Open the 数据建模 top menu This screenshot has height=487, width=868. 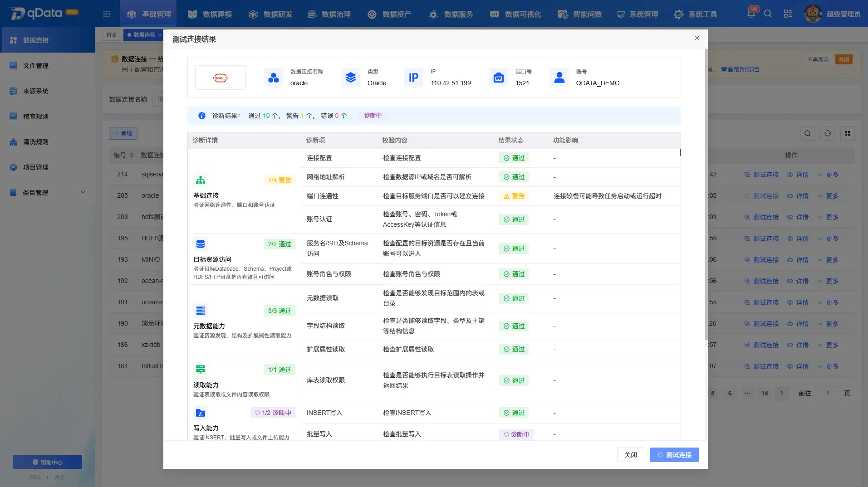210,14
